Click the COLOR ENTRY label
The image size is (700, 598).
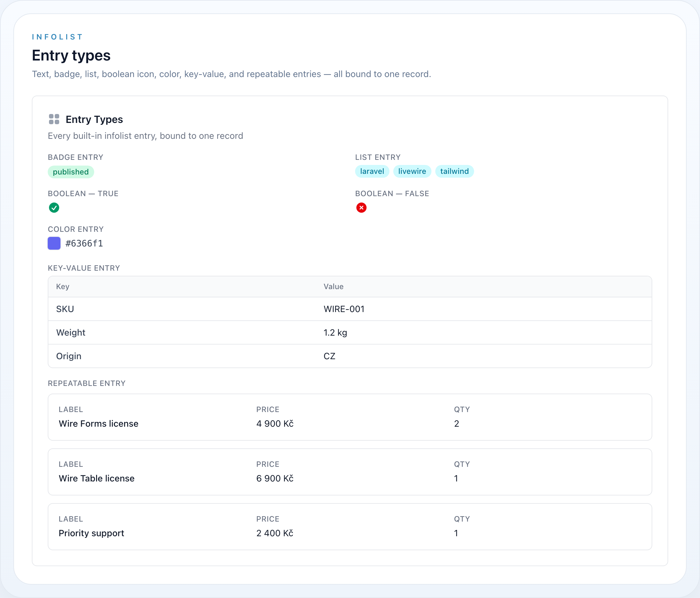[76, 229]
